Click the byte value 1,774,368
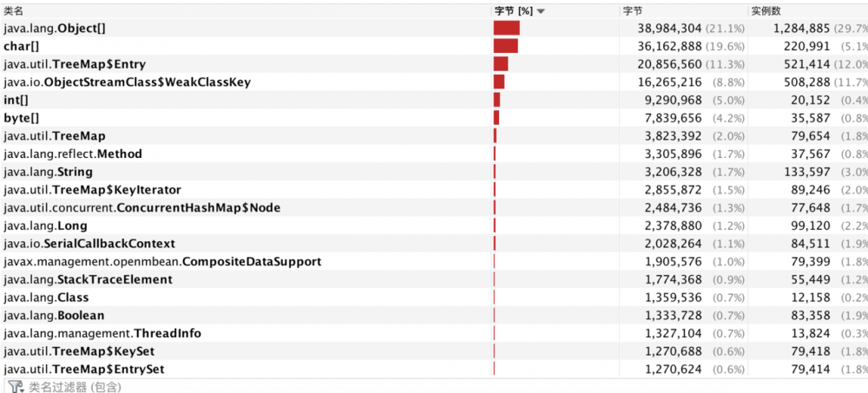This screenshot has width=868, height=393. [674, 279]
